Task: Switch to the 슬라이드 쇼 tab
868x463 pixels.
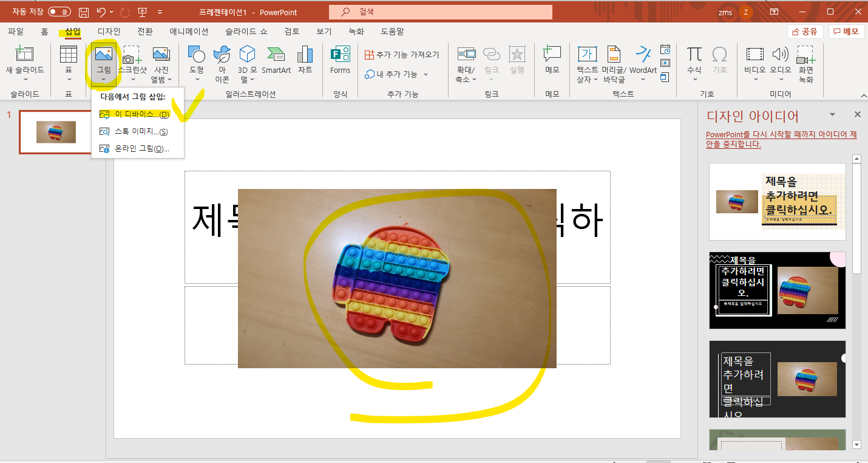Action: coord(247,32)
